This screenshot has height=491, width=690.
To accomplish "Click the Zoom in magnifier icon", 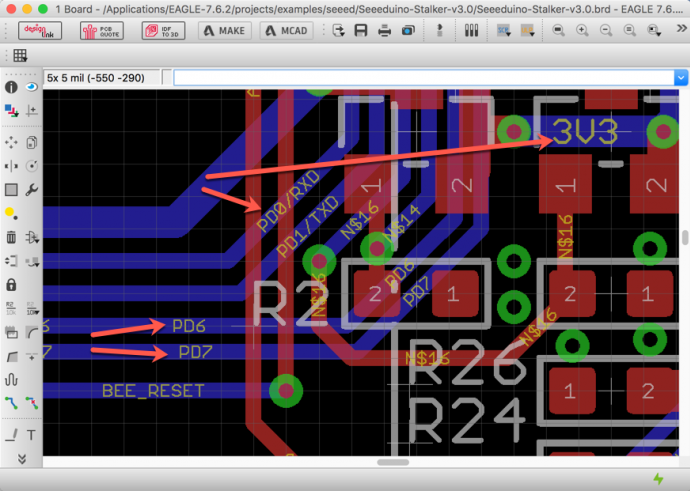I will 582,30.
